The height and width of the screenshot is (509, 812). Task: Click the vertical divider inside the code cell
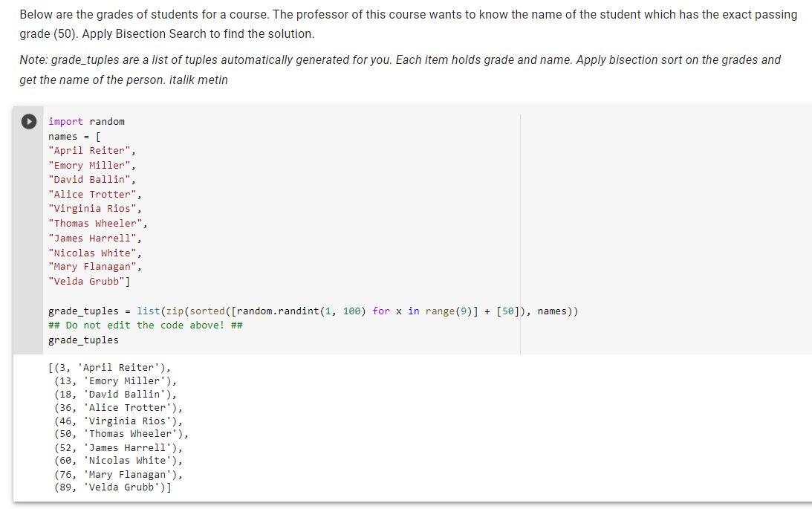pyautogui.click(x=521, y=230)
